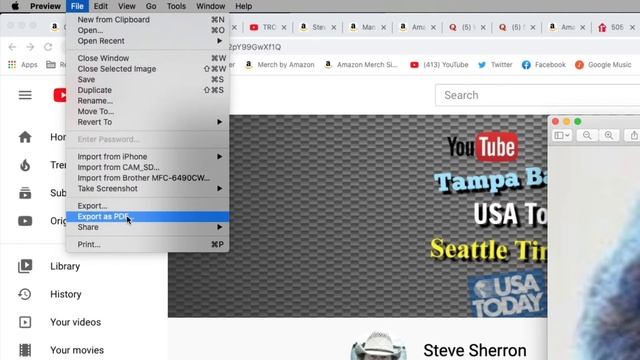This screenshot has width=640, height=360.
Task: Open Originals in YouTube sidebar
Action: click(x=42, y=221)
